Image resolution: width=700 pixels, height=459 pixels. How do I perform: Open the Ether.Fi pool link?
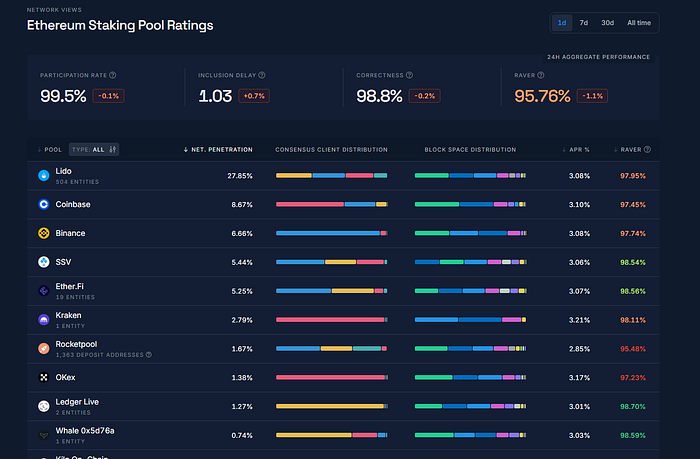pos(69,286)
